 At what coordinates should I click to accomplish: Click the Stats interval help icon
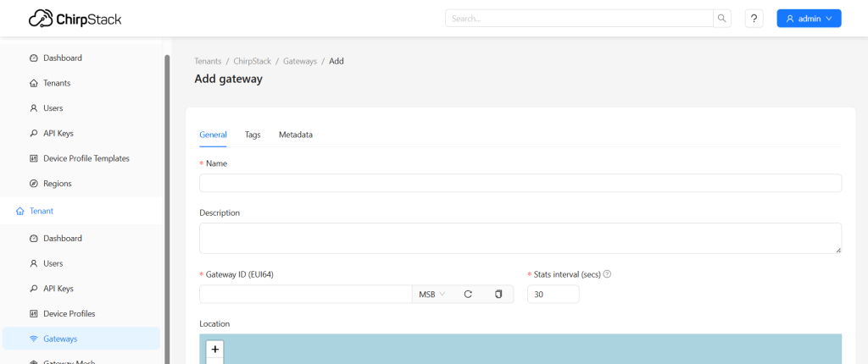click(x=607, y=274)
